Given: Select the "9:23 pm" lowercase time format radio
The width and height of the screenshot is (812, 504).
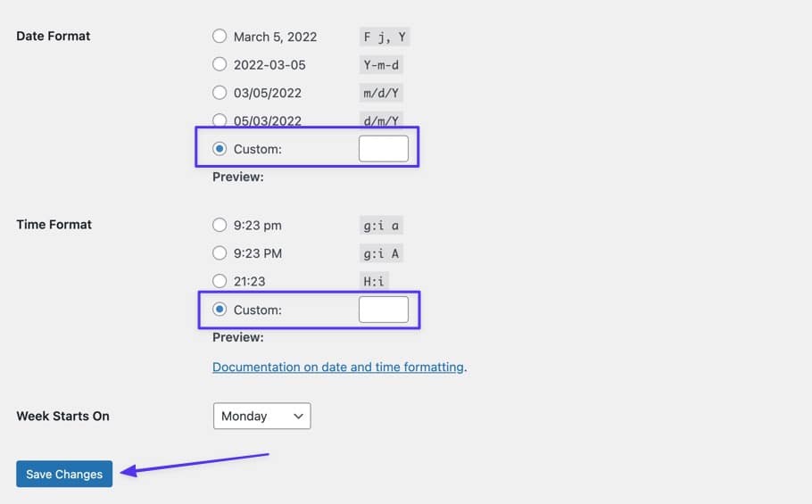Looking at the screenshot, I should coord(220,225).
